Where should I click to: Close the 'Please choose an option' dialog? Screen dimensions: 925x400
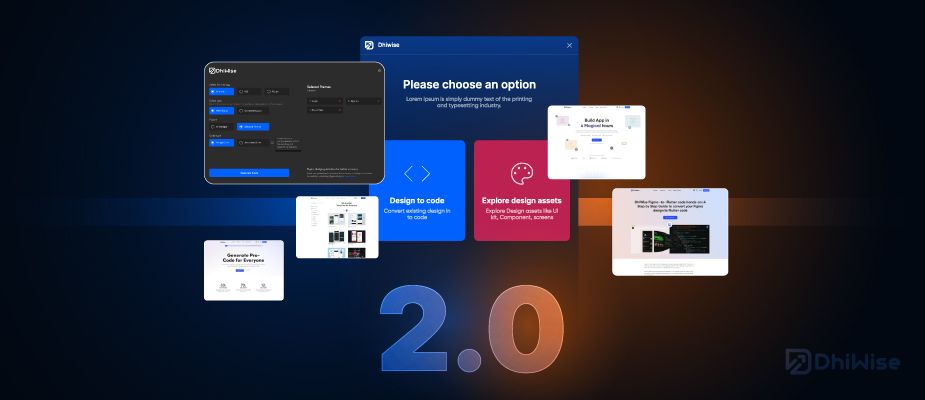tap(569, 45)
